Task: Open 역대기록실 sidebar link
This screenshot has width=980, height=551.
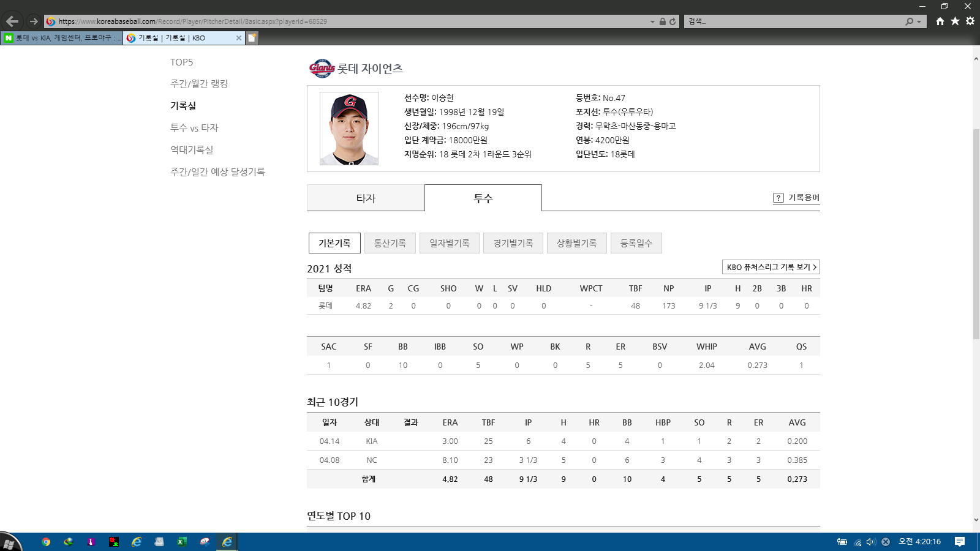Action: coord(192,150)
